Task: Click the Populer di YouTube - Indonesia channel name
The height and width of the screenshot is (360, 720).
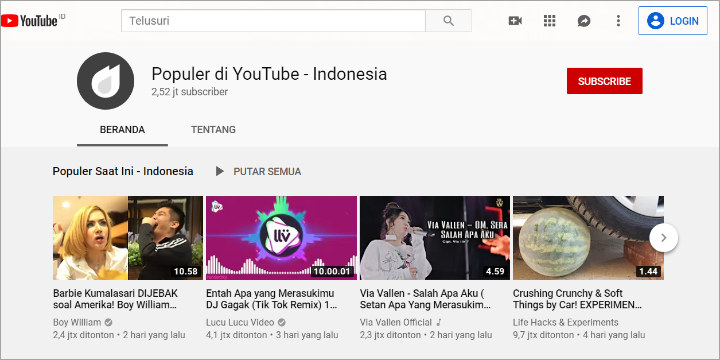Action: (269, 74)
